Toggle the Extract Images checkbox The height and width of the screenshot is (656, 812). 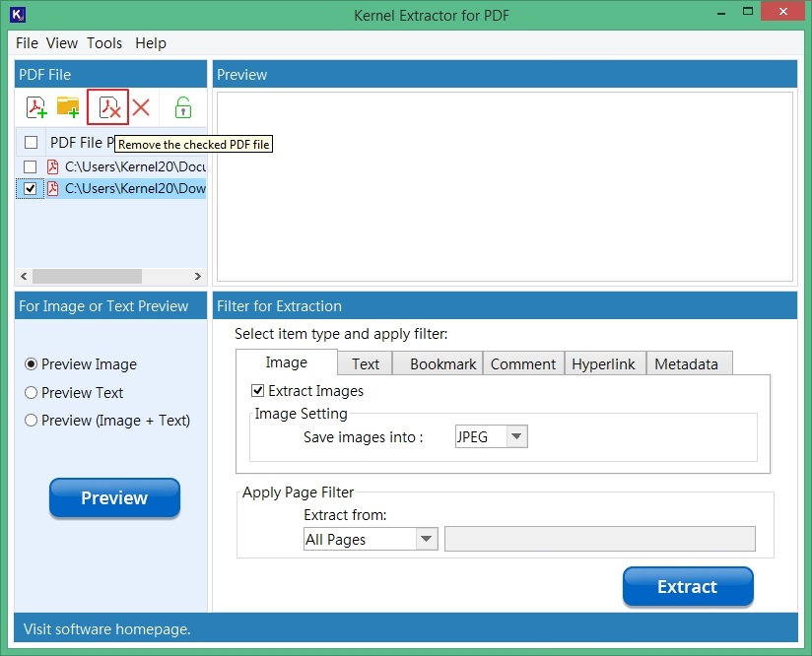coord(257,390)
